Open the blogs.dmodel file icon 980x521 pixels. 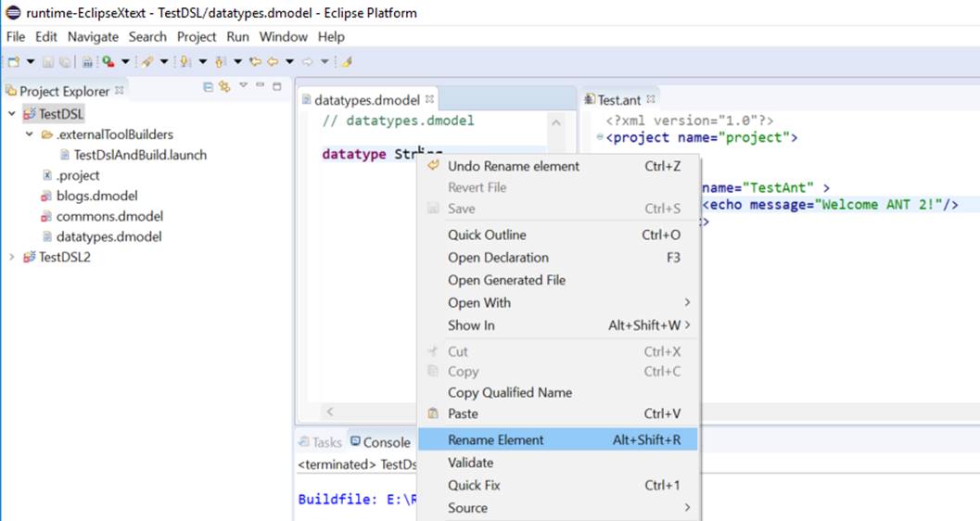pyautogui.click(x=46, y=196)
